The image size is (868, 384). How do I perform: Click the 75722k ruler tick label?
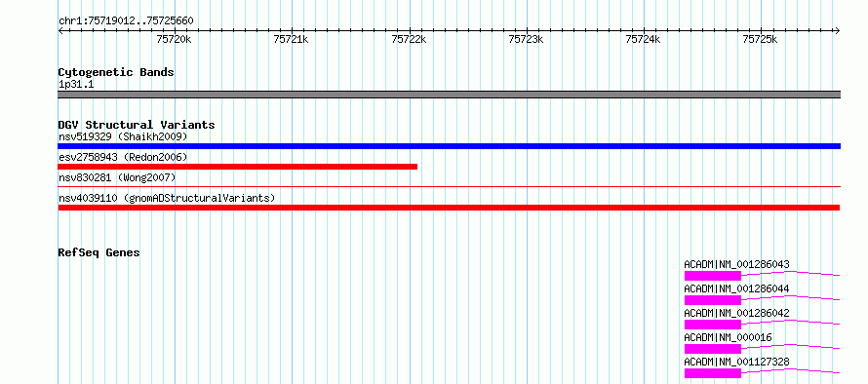coord(409,39)
